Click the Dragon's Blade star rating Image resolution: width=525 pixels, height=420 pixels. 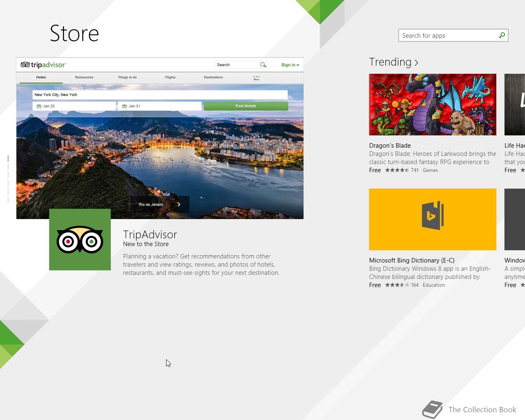coord(397,170)
